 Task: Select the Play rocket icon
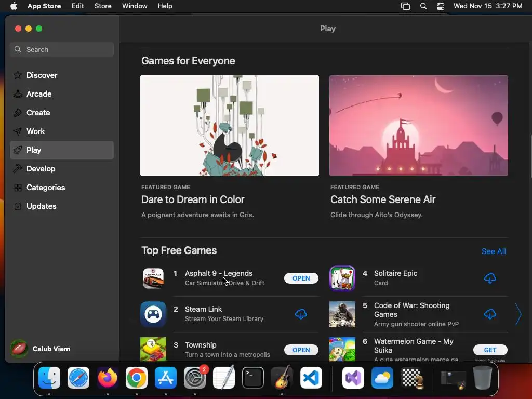pos(18,150)
